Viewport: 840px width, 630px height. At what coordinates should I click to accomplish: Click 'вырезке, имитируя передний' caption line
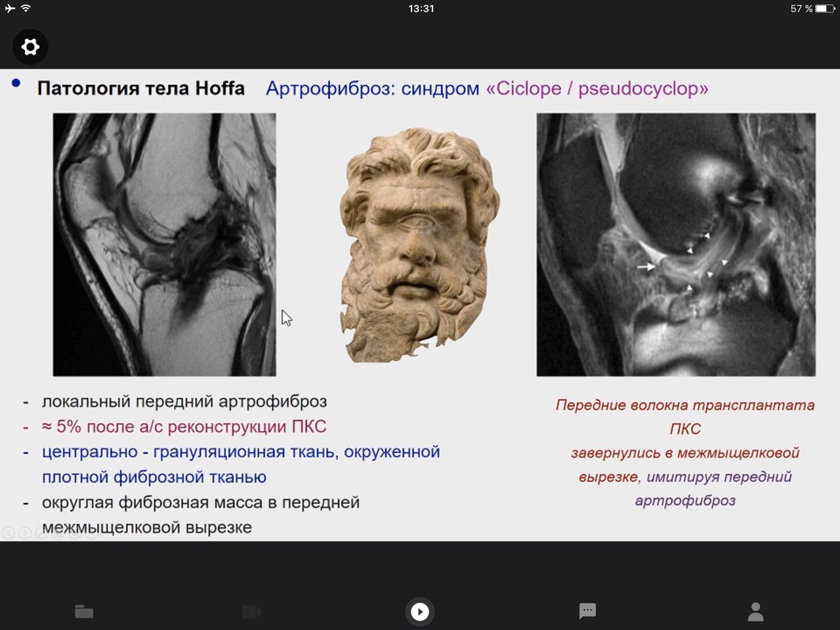coord(685,476)
